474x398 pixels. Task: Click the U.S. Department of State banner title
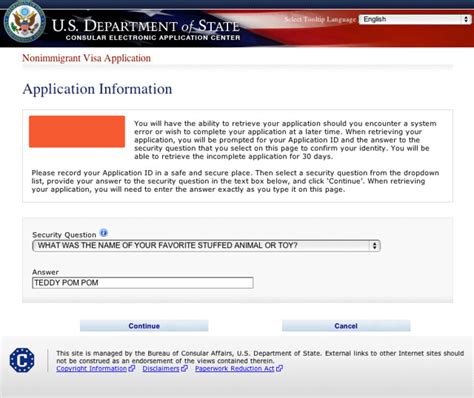[146, 26]
